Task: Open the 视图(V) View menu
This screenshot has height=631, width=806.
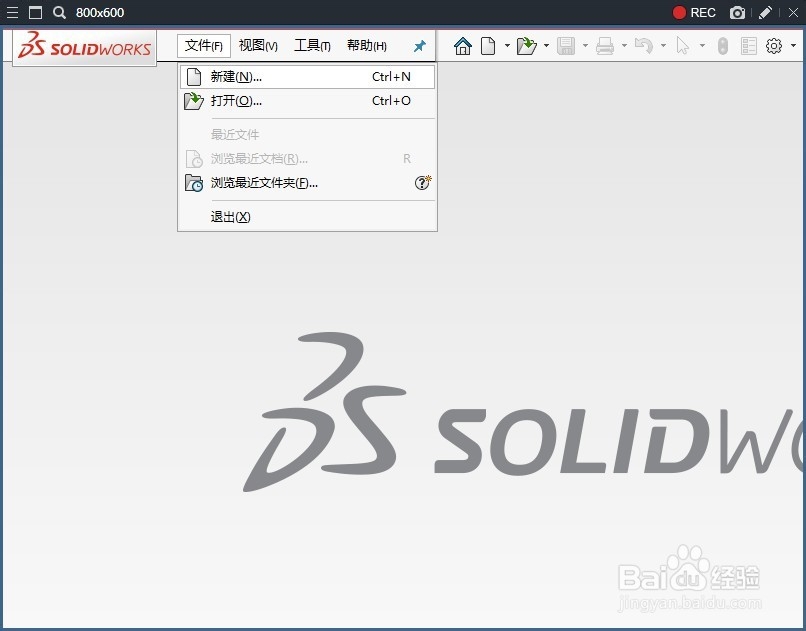Action: point(258,46)
